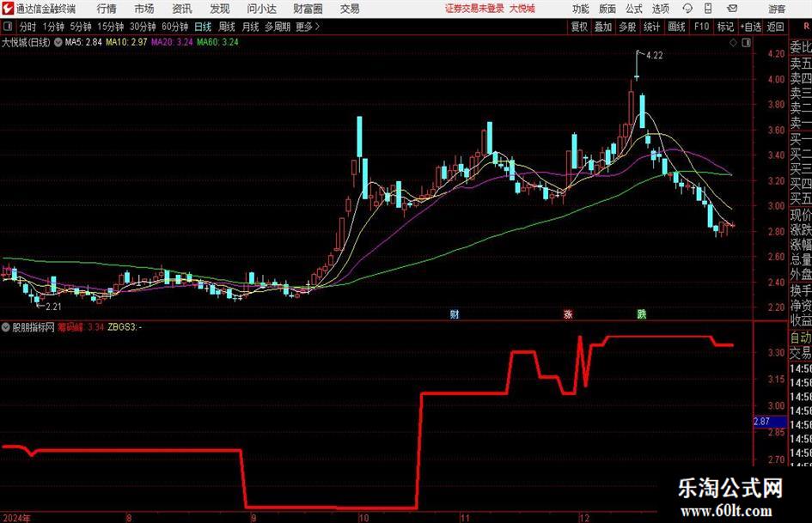Click the 叠加 overlay button
812x523 pixels.
tap(603, 27)
